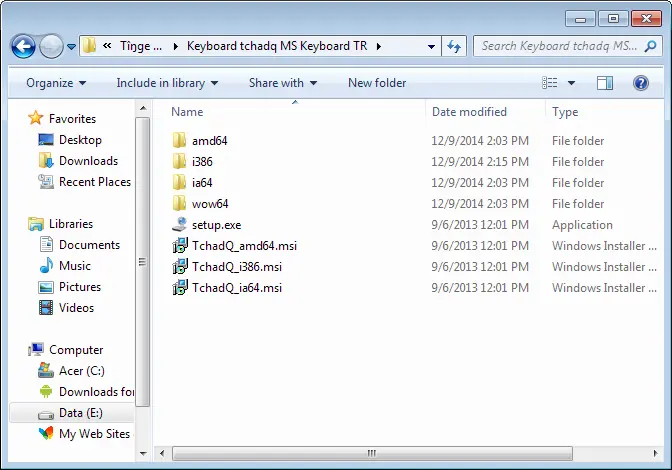Sort by Date modified column header

(470, 112)
